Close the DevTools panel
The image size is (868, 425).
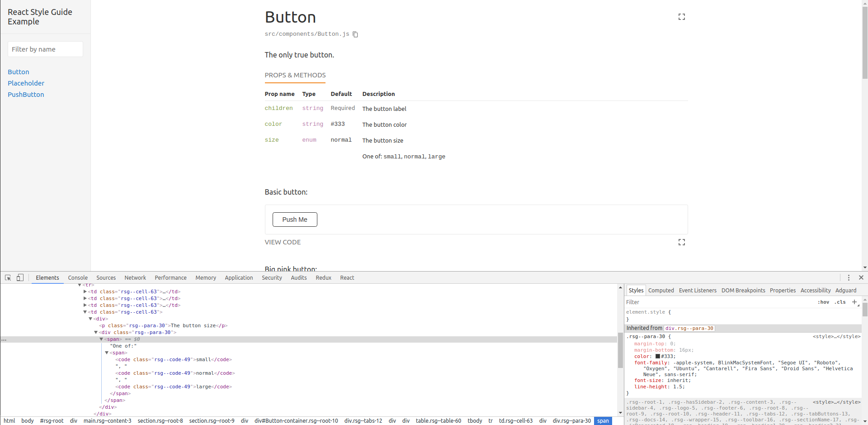[x=861, y=277]
